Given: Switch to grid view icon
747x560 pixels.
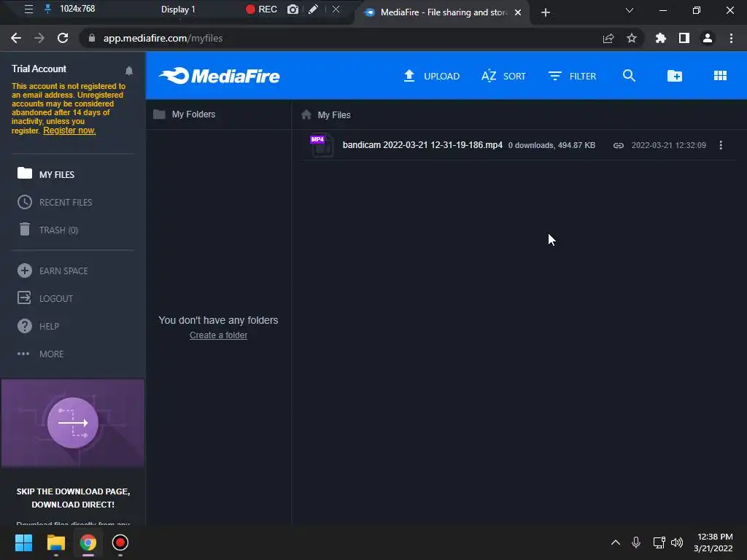Looking at the screenshot, I should pyautogui.click(x=720, y=76).
